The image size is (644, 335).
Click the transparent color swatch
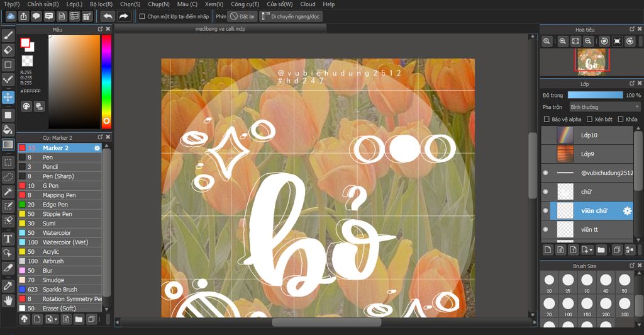tap(27, 61)
